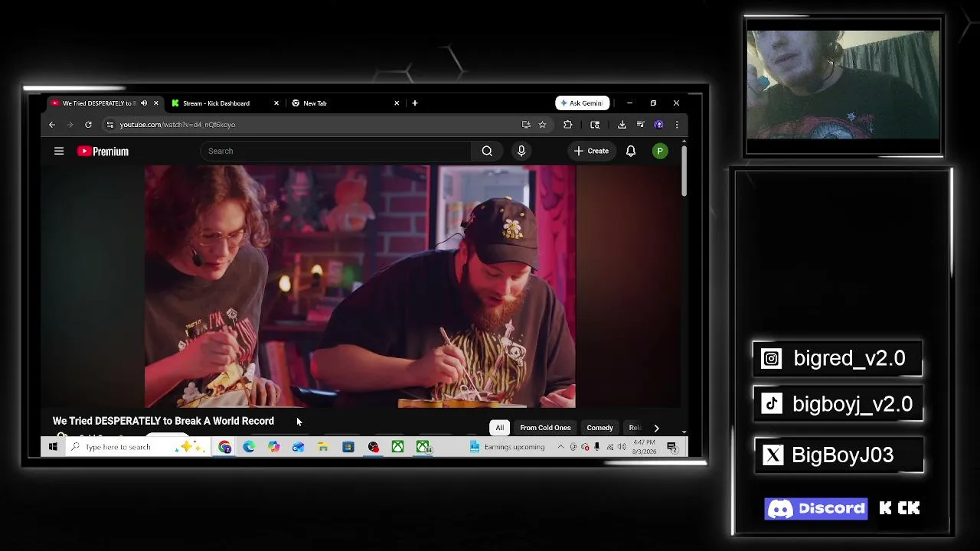This screenshot has width=980, height=551.
Task: Switch to the Stream - Kick Dashboard tab
Action: (224, 103)
